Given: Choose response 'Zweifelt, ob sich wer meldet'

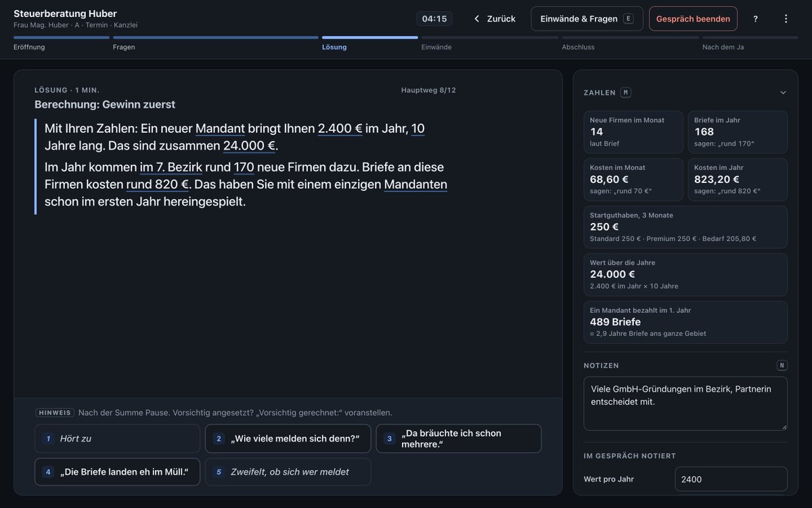Looking at the screenshot, I should point(288,472).
